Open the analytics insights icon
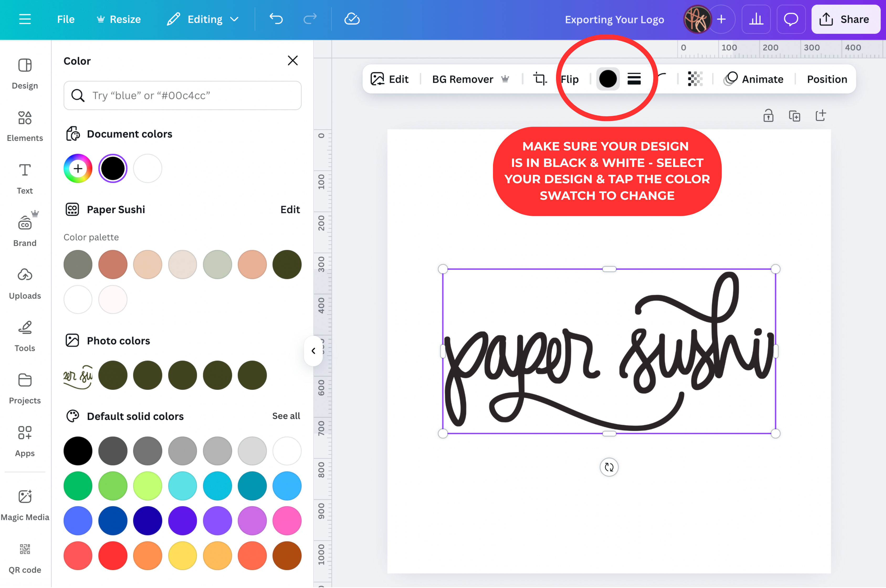This screenshot has height=588, width=886. pyautogui.click(x=756, y=19)
